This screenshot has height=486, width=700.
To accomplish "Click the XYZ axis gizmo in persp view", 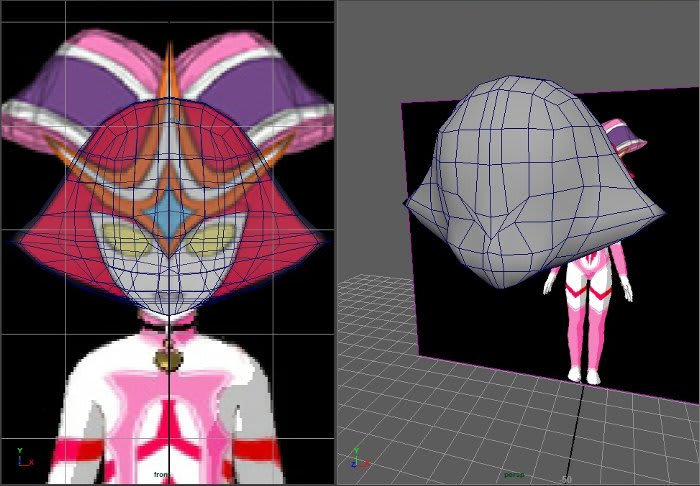I will coord(360,458).
